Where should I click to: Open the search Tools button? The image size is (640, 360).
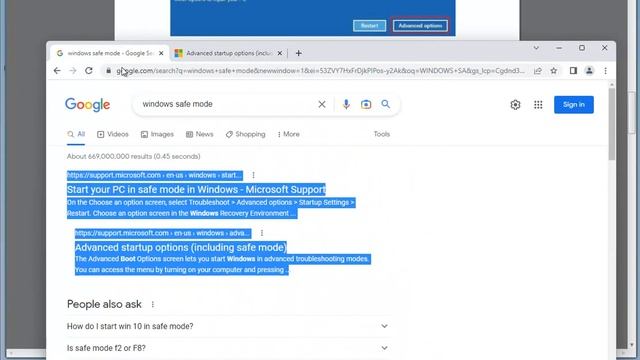[x=382, y=134]
